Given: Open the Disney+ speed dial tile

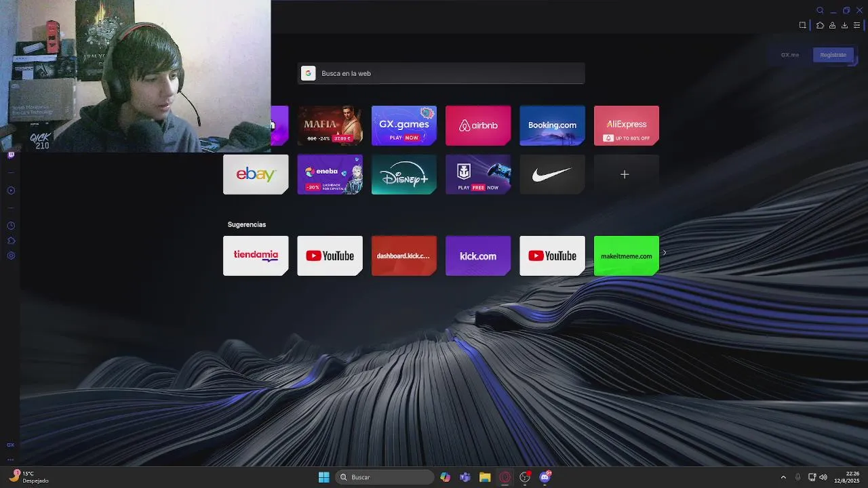Looking at the screenshot, I should pos(404,174).
